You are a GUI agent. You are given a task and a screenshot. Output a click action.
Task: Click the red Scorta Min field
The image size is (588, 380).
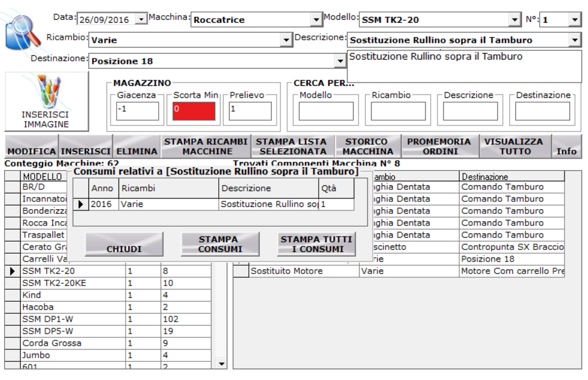click(194, 111)
